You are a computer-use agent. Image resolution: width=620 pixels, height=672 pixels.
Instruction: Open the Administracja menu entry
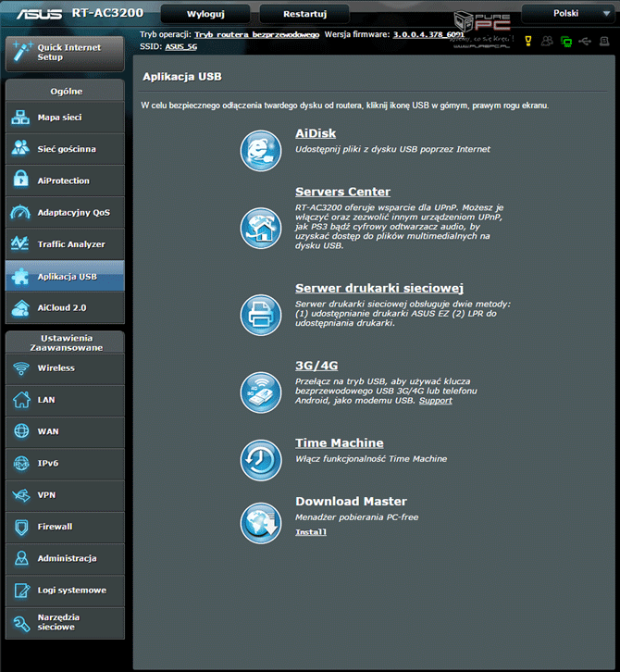tap(65, 558)
